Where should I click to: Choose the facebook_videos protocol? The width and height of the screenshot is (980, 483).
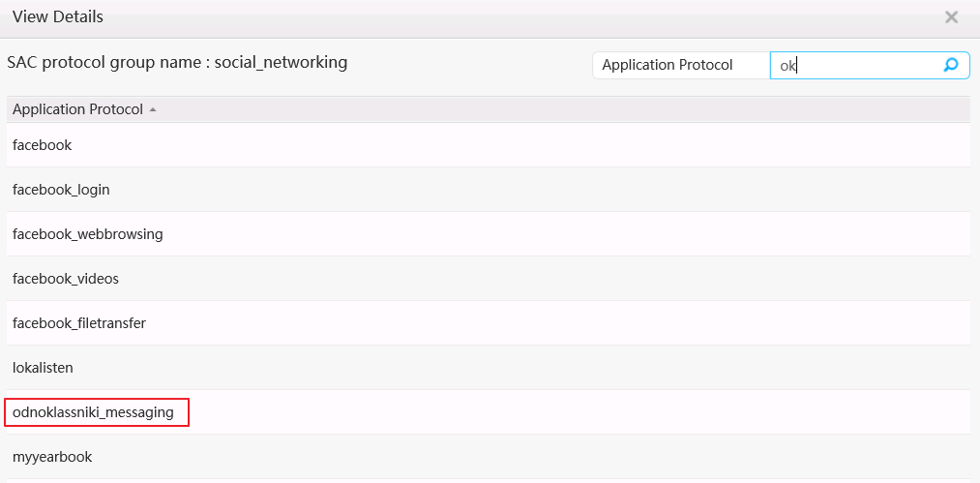pos(66,279)
